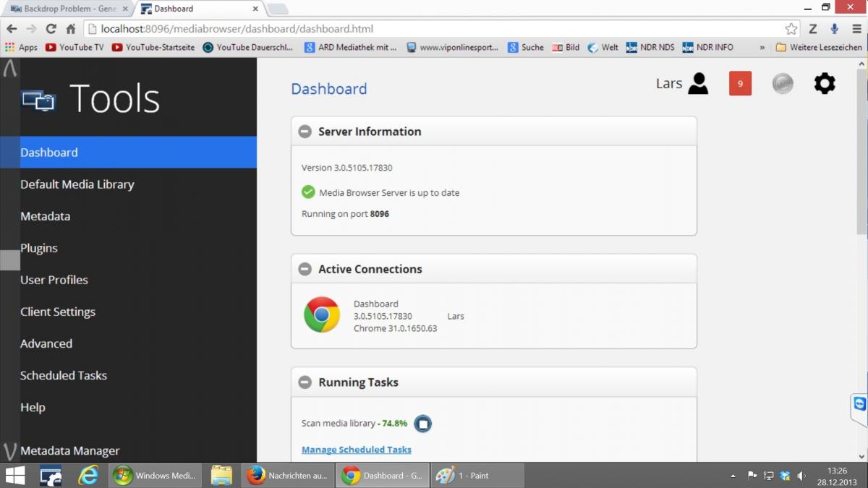The width and height of the screenshot is (868, 488).
Task: Switch to Firefox Nachrichten window in taskbar
Action: (288, 475)
